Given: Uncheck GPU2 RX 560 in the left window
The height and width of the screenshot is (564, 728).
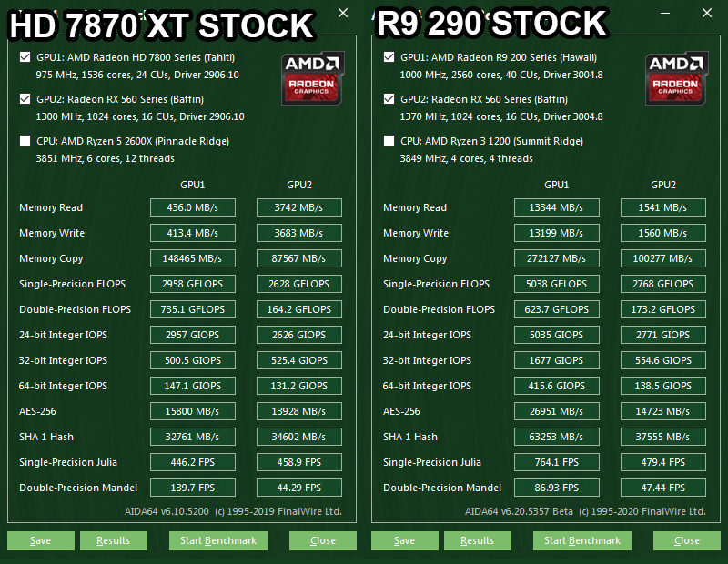Looking at the screenshot, I should [x=25, y=99].
